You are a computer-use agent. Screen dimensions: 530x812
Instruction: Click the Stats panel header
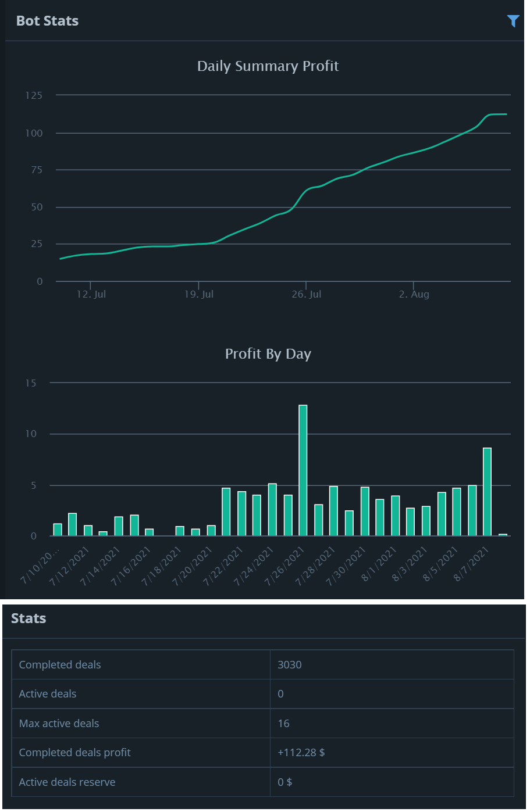(x=29, y=618)
